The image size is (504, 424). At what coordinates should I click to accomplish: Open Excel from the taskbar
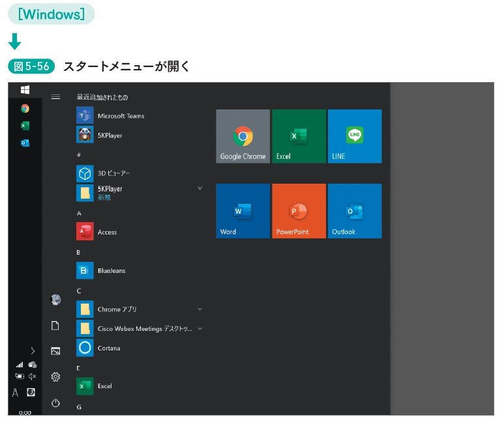25,126
